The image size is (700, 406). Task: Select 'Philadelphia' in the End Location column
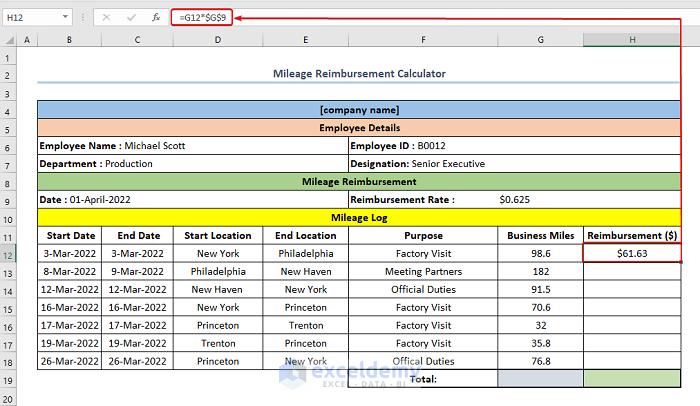306,253
